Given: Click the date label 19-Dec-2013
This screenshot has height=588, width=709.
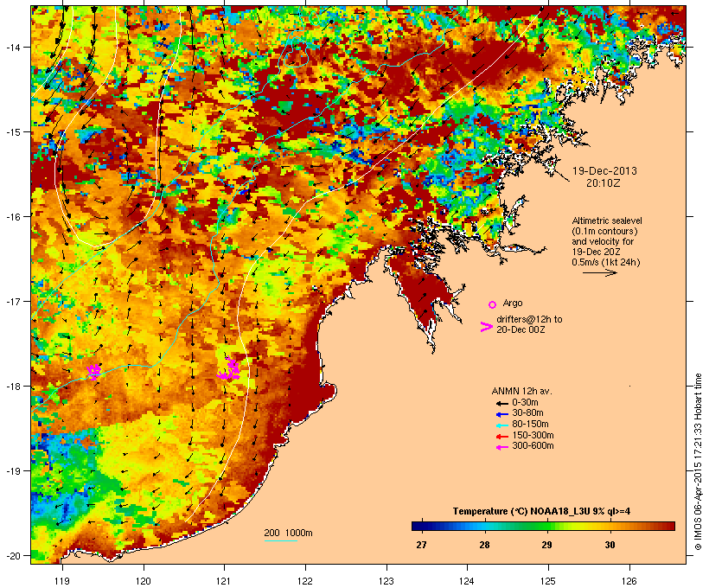Looking at the screenshot, I should [x=604, y=171].
